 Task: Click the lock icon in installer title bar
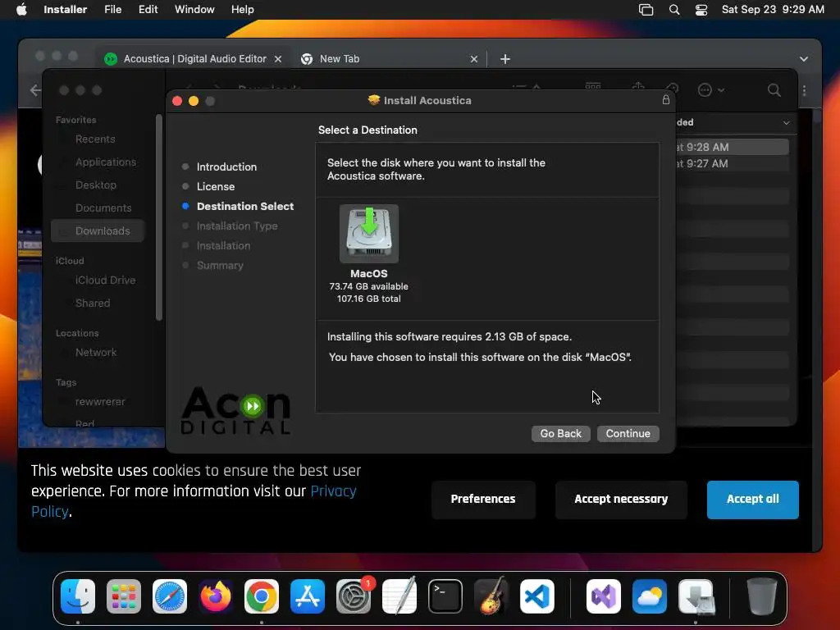click(666, 99)
